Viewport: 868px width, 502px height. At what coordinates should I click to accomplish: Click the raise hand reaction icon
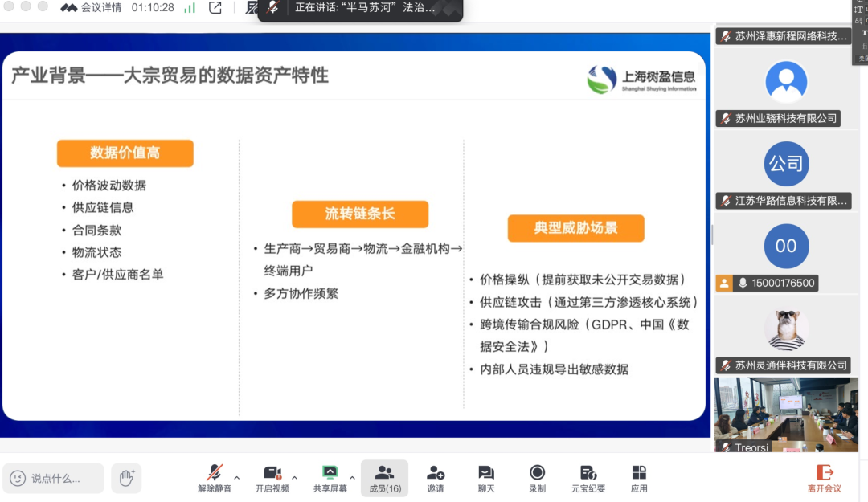pyautogui.click(x=126, y=478)
